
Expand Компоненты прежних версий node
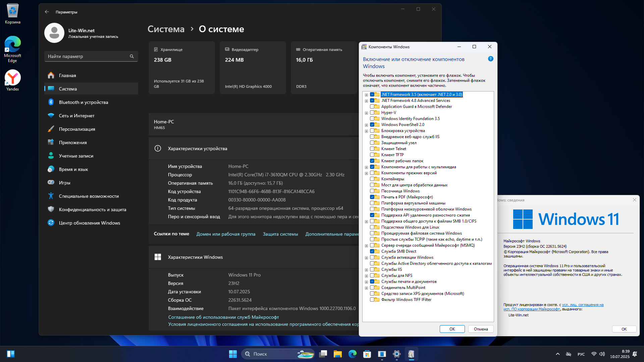pos(367,173)
